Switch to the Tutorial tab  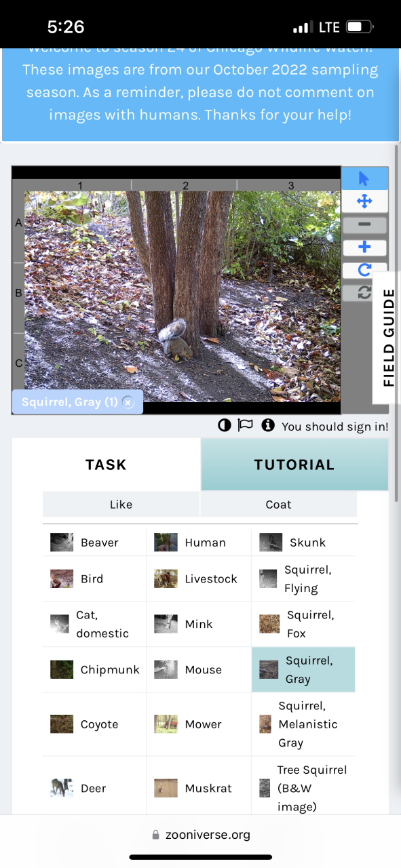point(294,465)
